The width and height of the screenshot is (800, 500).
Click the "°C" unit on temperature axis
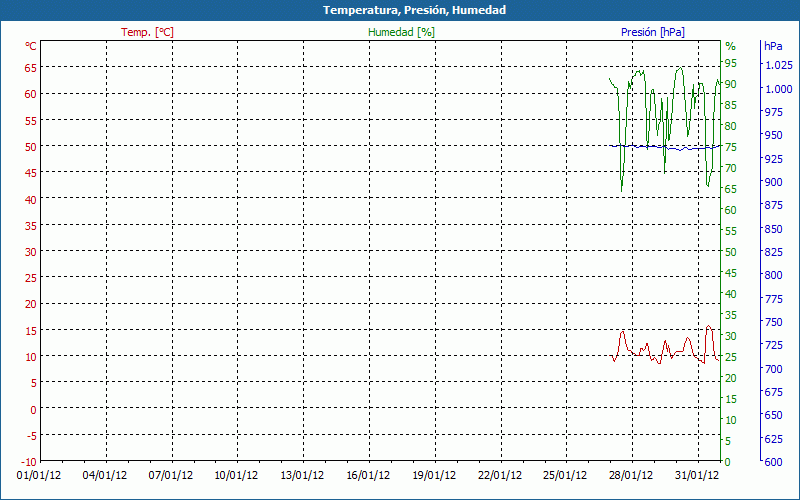click(x=31, y=46)
